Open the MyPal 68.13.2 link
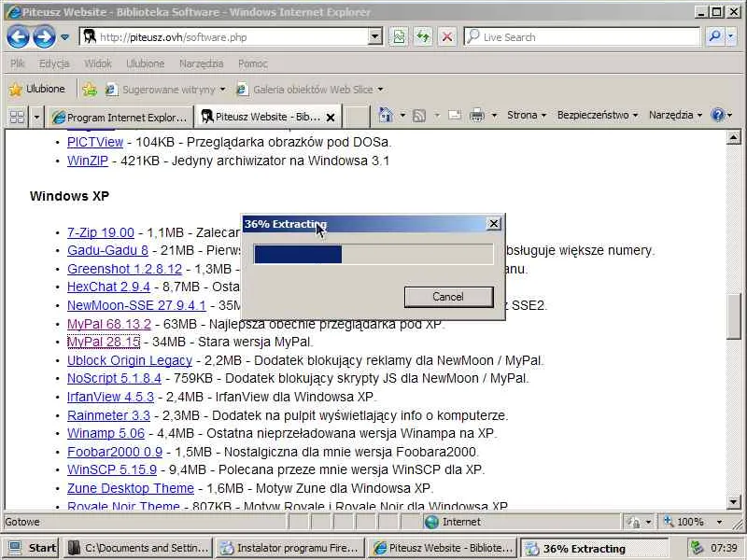Viewport: 747px width, 560px height. coord(109,324)
